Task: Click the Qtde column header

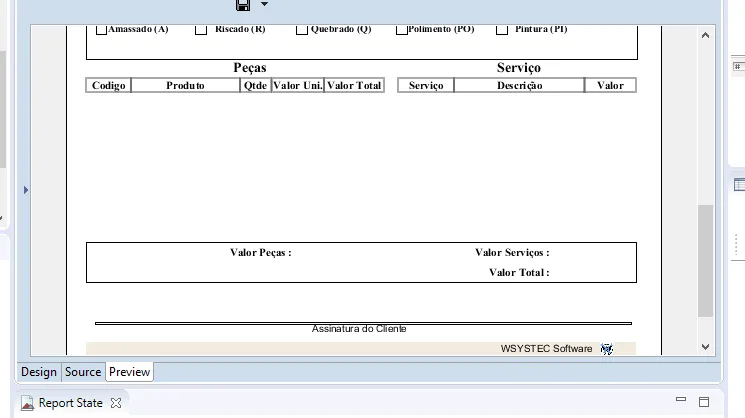Action: pyautogui.click(x=255, y=86)
